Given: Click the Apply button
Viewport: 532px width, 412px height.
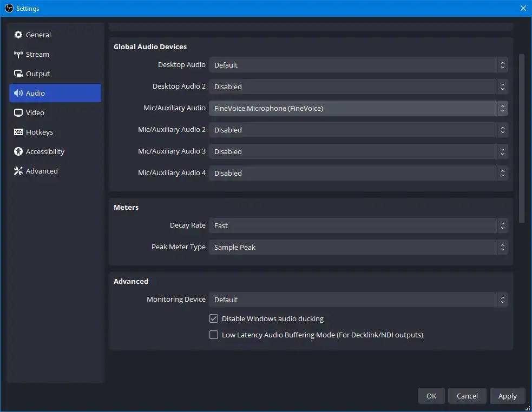Looking at the screenshot, I should pyautogui.click(x=507, y=396).
